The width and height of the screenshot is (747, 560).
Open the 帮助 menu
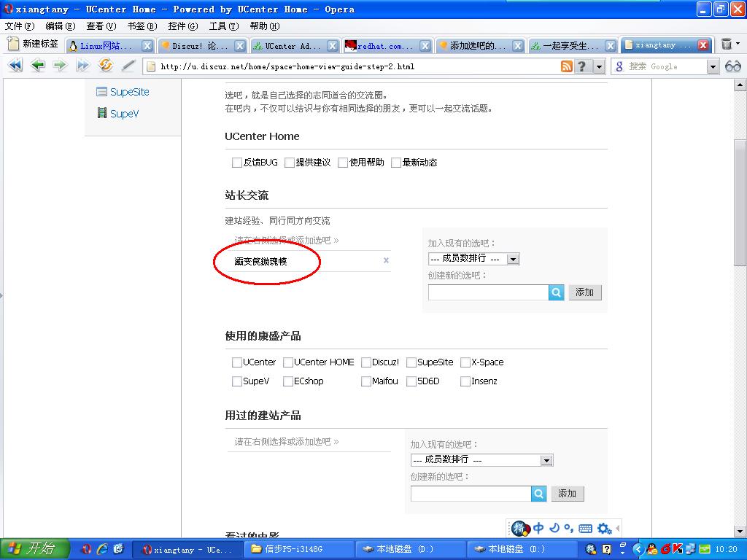(x=265, y=26)
